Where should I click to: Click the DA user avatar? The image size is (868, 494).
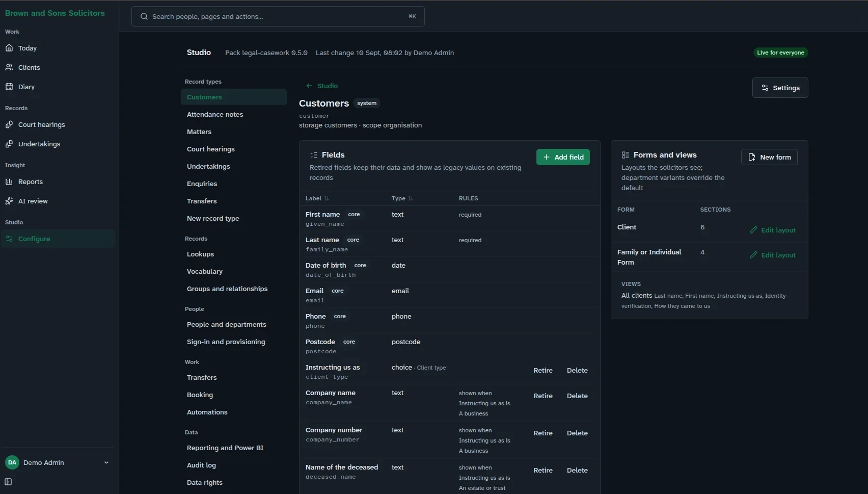click(12, 462)
